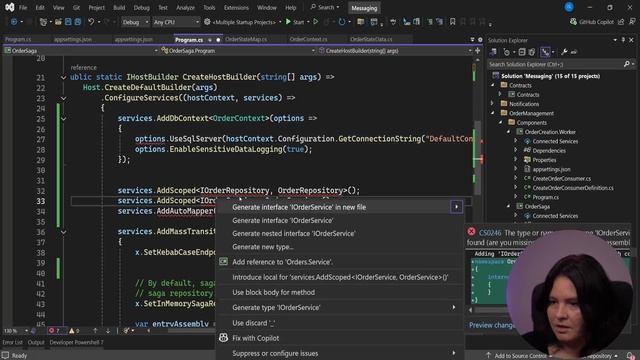640x360 pixels.
Task: Click the editor tab settings gear icon
Action: coord(480,40)
